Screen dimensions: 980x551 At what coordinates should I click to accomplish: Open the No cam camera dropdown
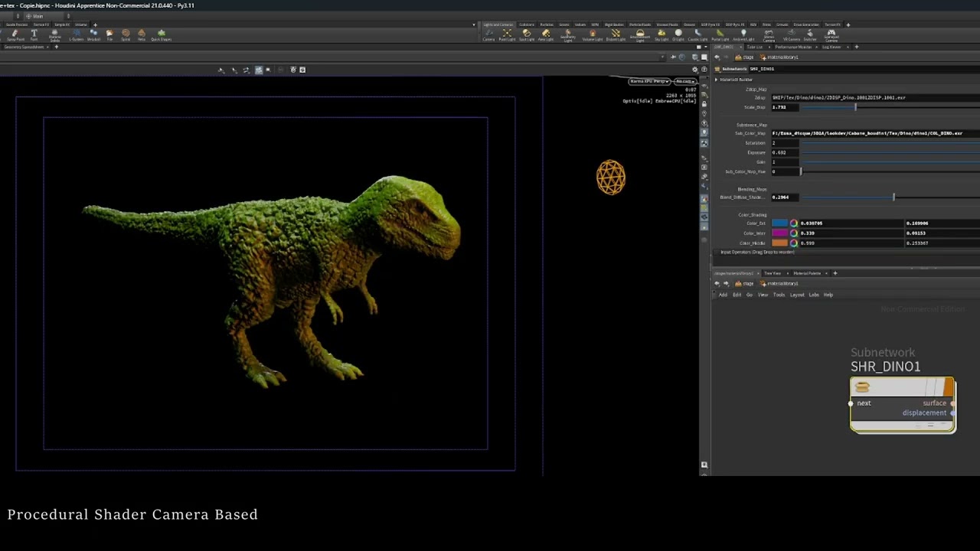(x=685, y=81)
